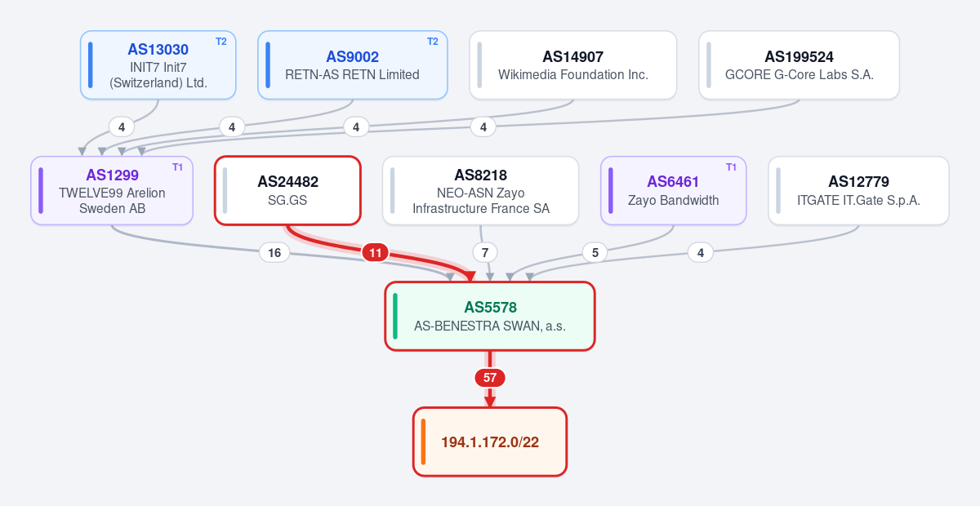This screenshot has height=506, width=980.
Task: Open the AS14907 Wikimedia Foundation node
Action: point(573,65)
